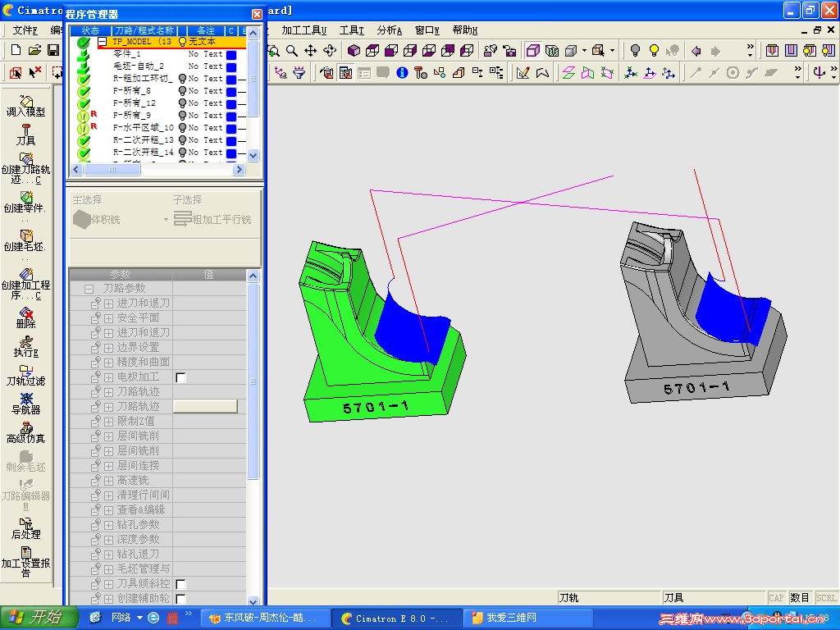Click the filter funnel toolbar icon
This screenshot has height=630, width=840.
[x=299, y=72]
